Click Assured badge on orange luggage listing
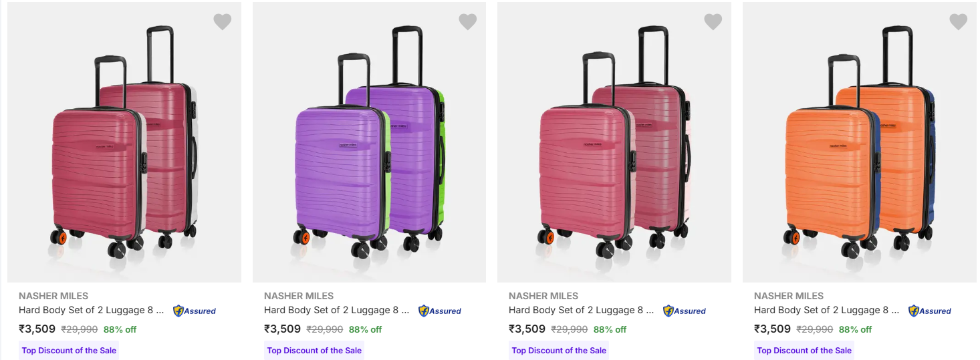The width and height of the screenshot is (980, 360). click(x=930, y=311)
